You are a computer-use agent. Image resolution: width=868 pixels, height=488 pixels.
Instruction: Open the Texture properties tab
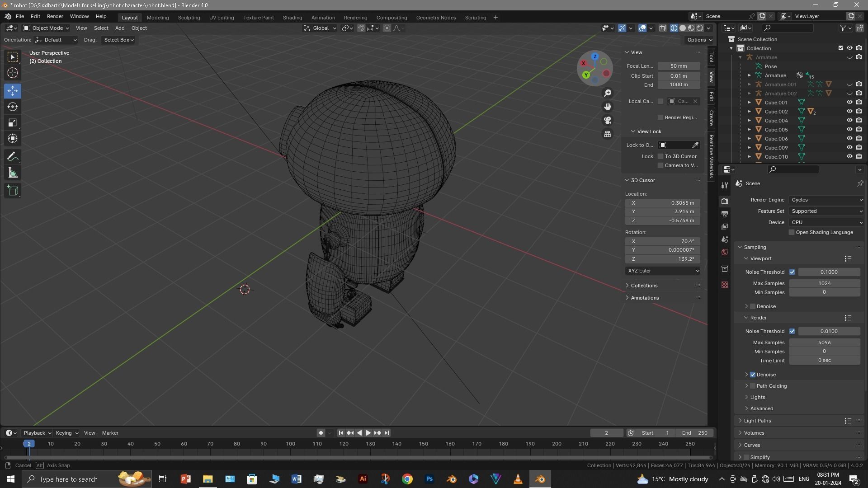725,285
